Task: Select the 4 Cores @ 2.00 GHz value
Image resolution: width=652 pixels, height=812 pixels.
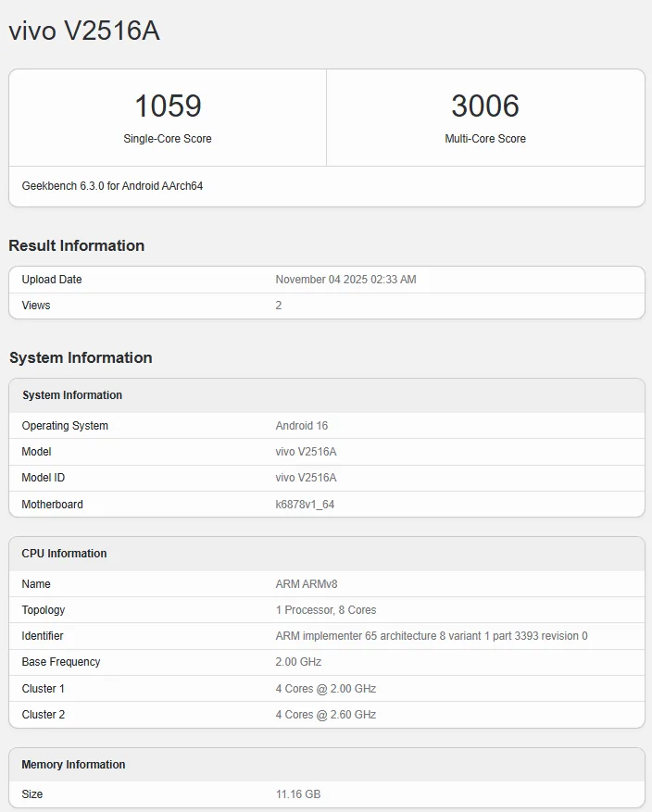Action: click(326, 689)
